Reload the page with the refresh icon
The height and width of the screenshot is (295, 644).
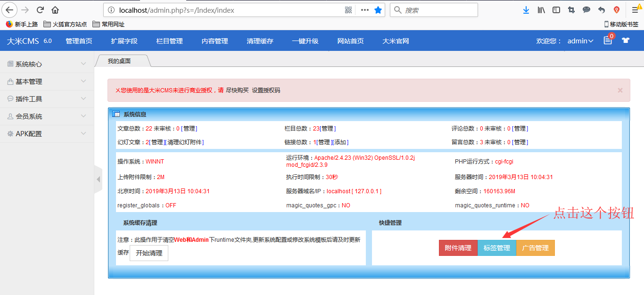point(41,10)
